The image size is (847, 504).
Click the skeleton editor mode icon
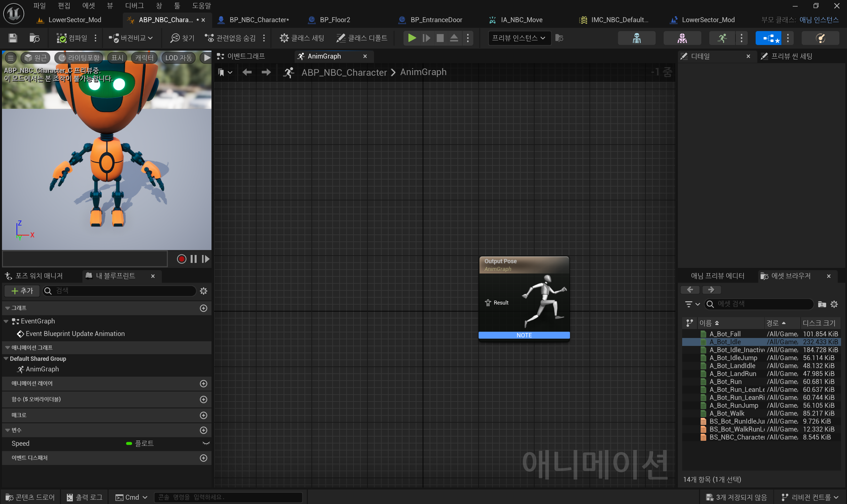[636, 38]
